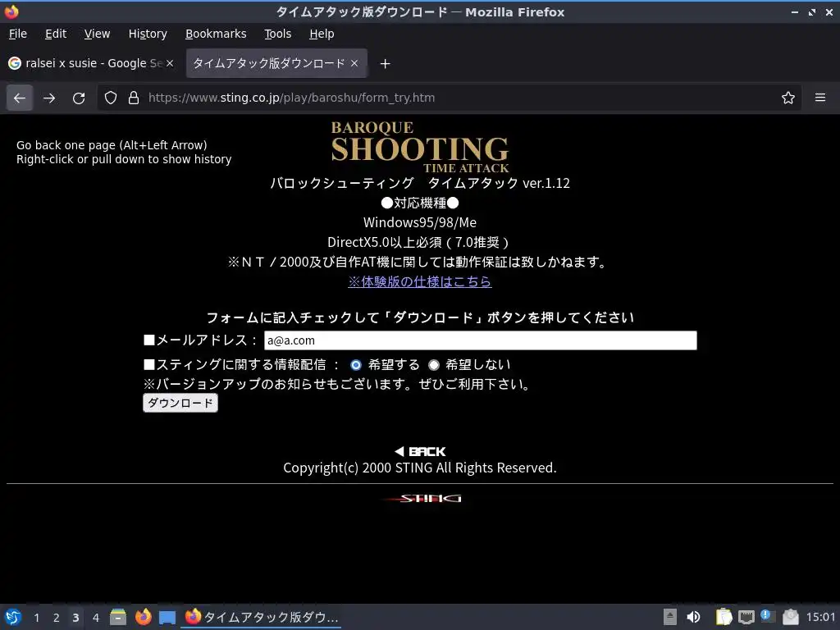Open the ※体験版の仕様はこちら link
This screenshot has height=630, width=840.
pos(420,282)
